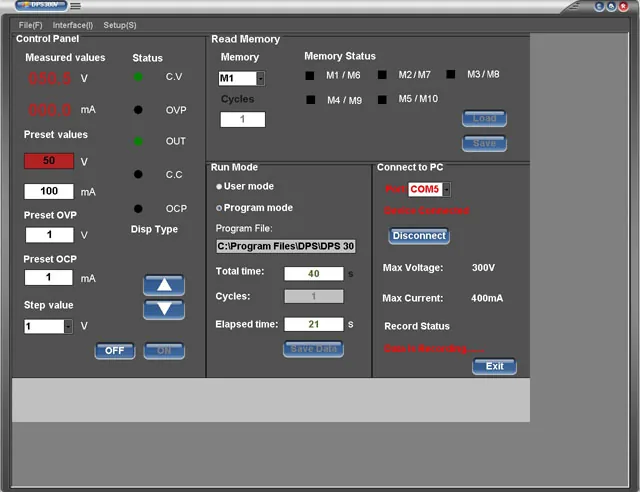Open the Step value dropdown
The image size is (640, 492).
68,326
